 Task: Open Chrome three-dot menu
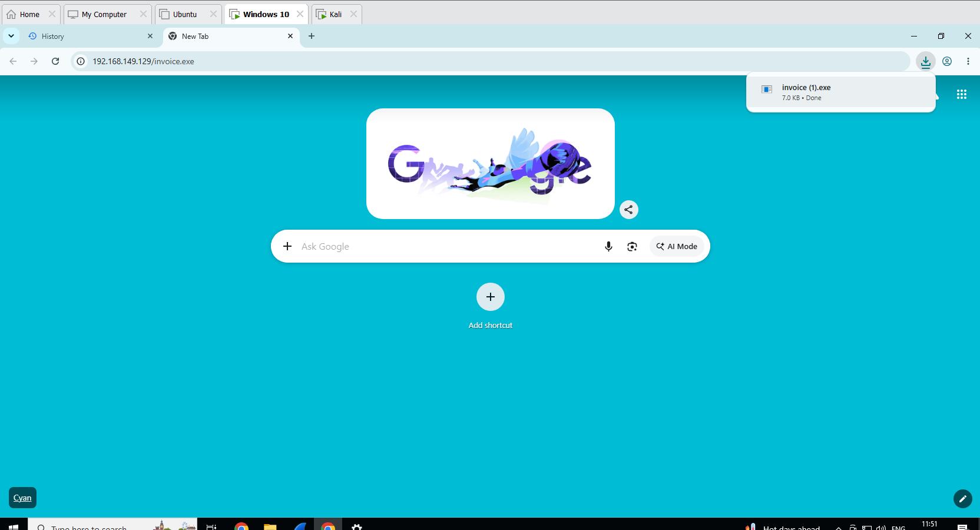968,61
